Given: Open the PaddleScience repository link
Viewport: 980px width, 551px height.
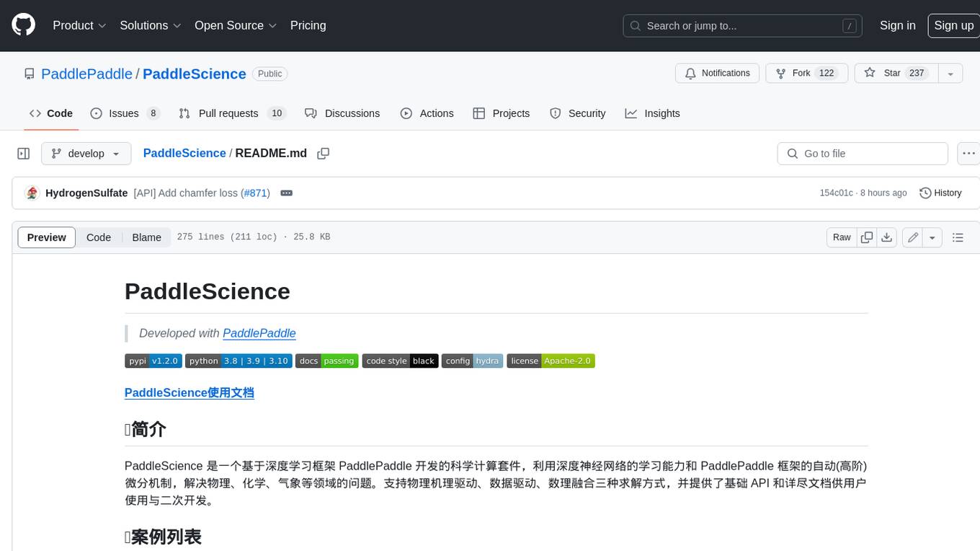Looking at the screenshot, I should click(x=195, y=74).
